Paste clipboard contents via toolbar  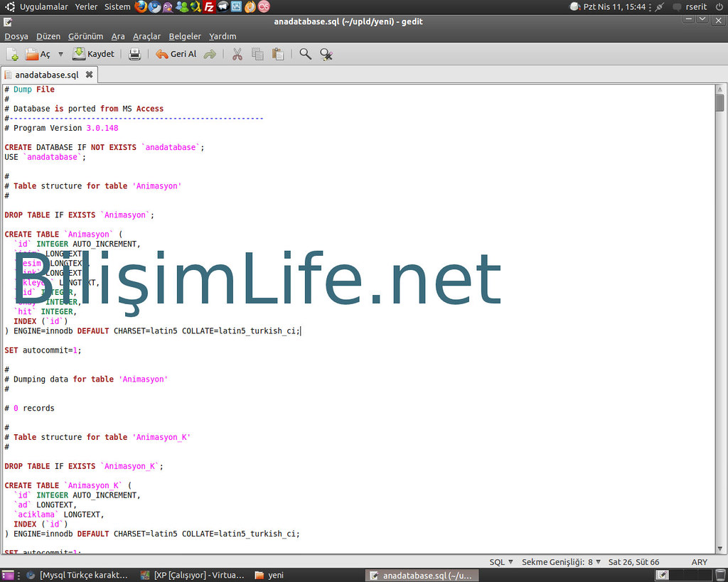click(x=278, y=53)
